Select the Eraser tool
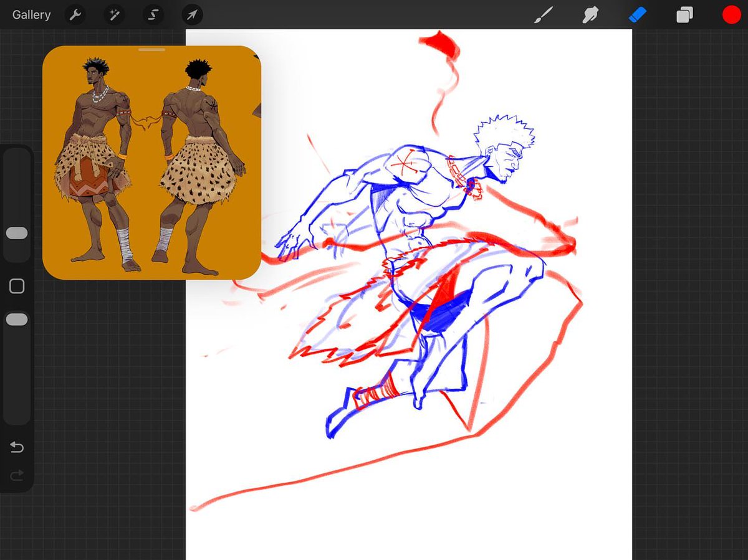 pyautogui.click(x=638, y=15)
